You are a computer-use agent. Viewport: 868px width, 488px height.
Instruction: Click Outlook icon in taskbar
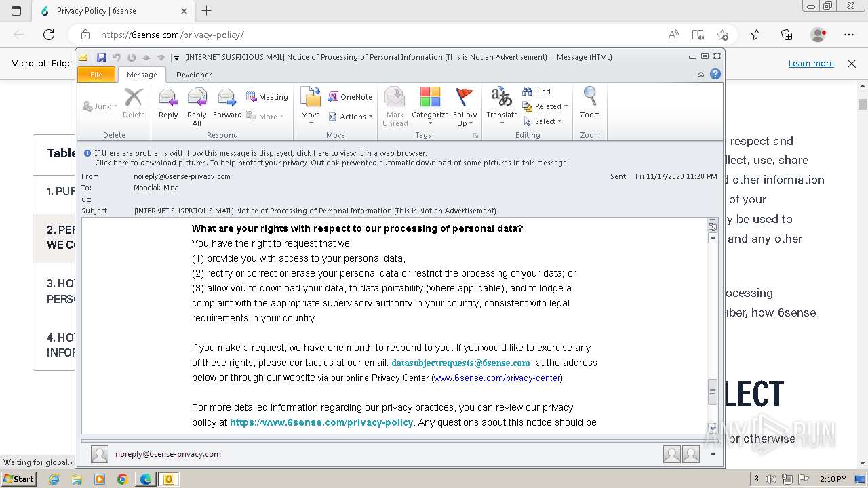click(169, 479)
